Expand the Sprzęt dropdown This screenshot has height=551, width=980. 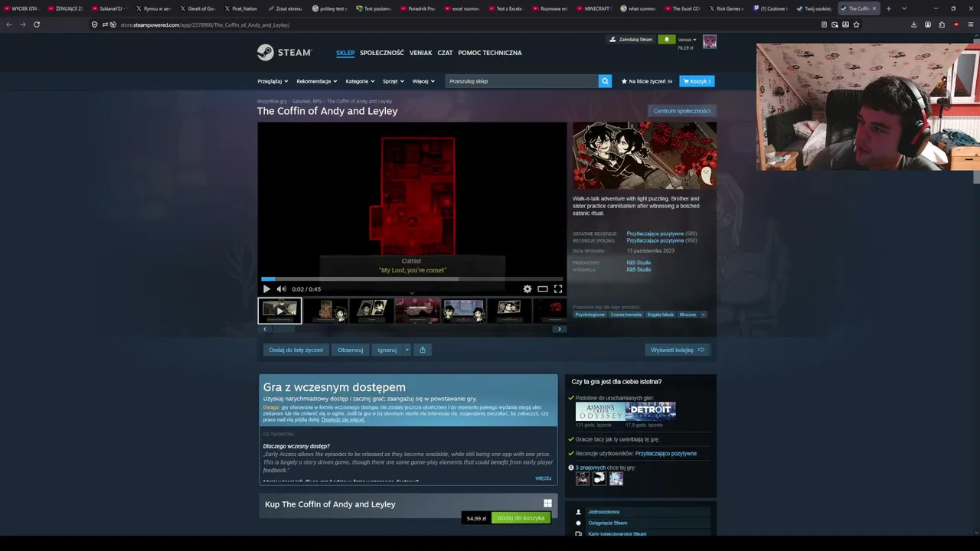[x=394, y=81]
